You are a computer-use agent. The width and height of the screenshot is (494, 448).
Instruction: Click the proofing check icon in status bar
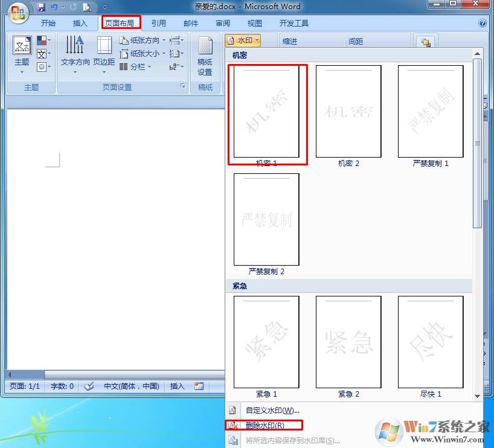[x=89, y=386]
